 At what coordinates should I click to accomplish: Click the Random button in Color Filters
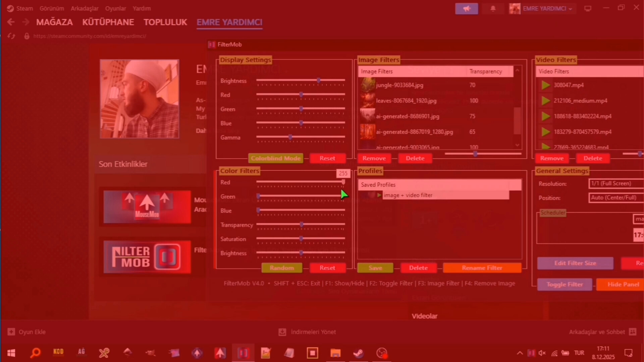[x=282, y=268]
